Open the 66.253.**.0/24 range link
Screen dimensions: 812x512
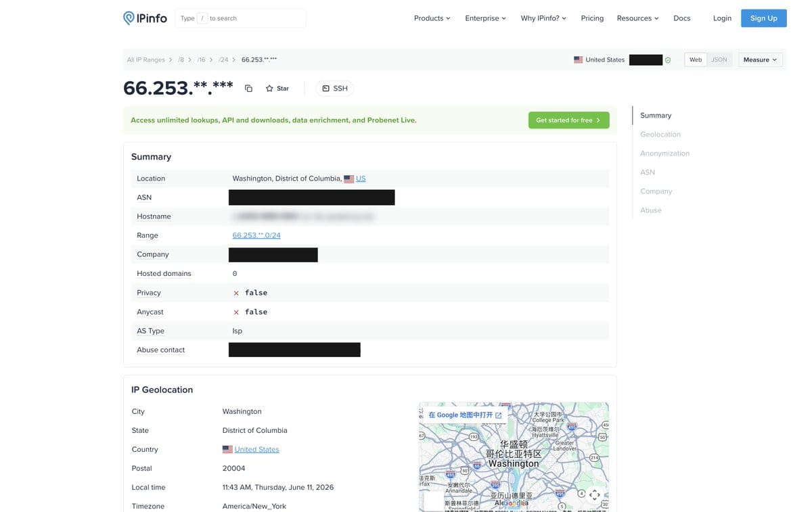point(256,235)
